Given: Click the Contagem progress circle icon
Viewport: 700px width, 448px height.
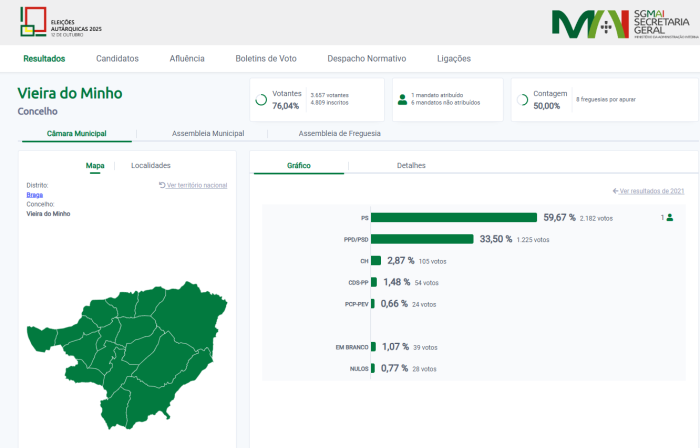Looking at the screenshot, I should (523, 100).
